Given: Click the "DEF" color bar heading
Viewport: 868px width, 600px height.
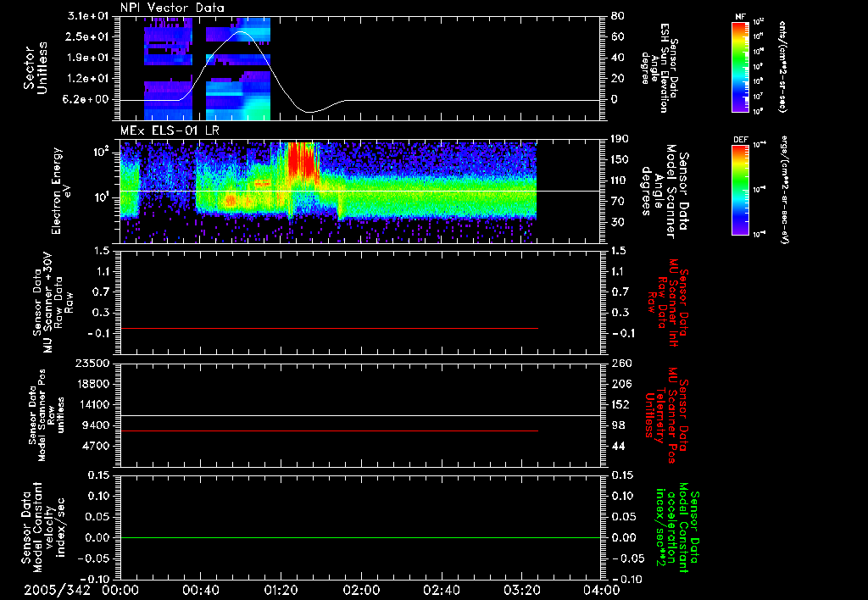Looking at the screenshot, I should click(740, 140).
